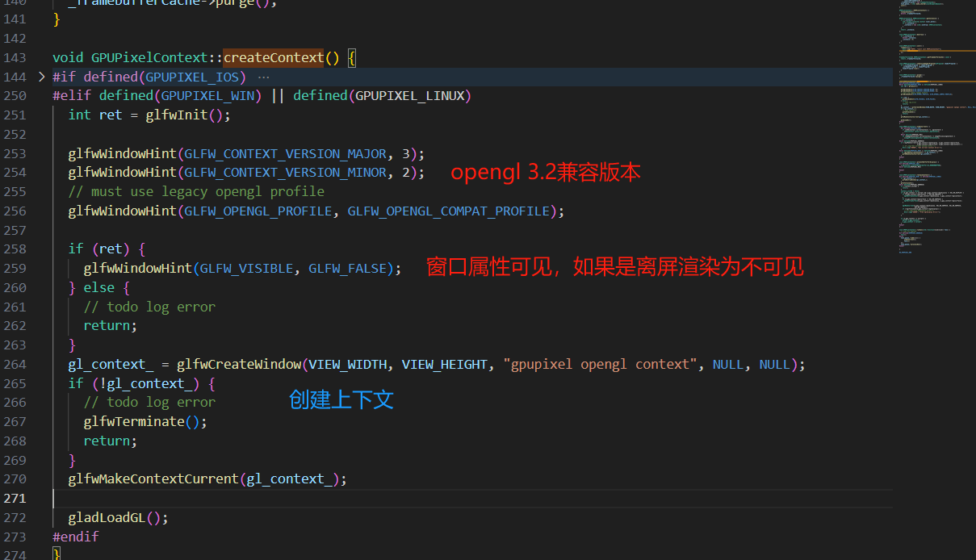Click the 'else' keyword on line 260

coord(99,287)
